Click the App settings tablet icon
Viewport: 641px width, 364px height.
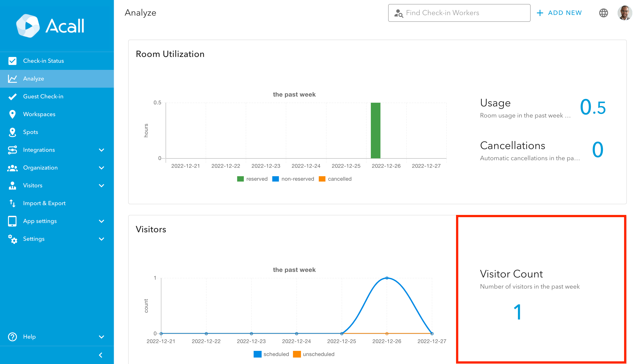12,221
